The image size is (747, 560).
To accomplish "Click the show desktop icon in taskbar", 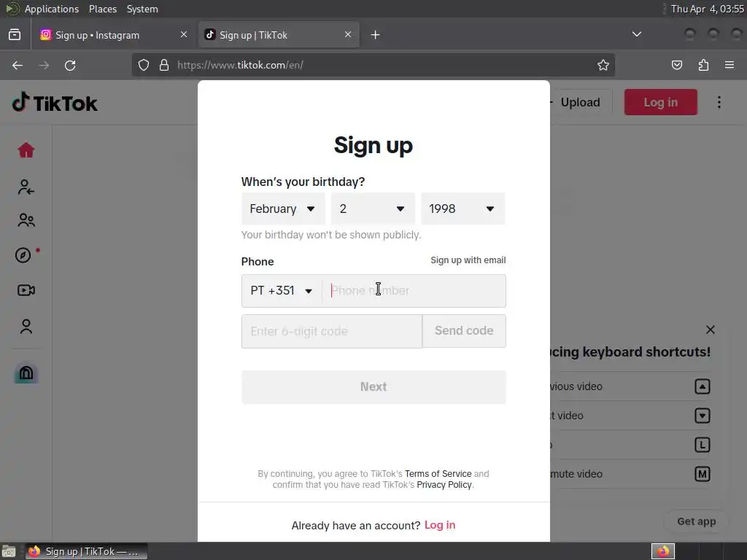I will tap(9, 551).
